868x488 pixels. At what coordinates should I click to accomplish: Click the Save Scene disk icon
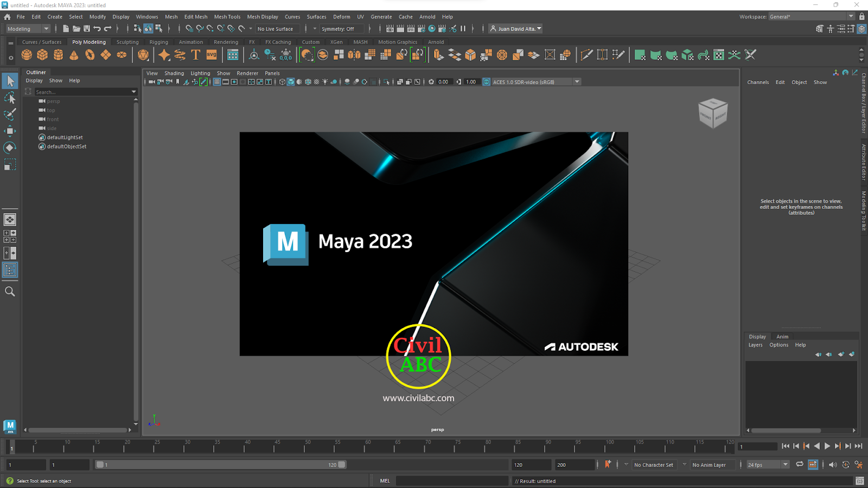coord(87,29)
